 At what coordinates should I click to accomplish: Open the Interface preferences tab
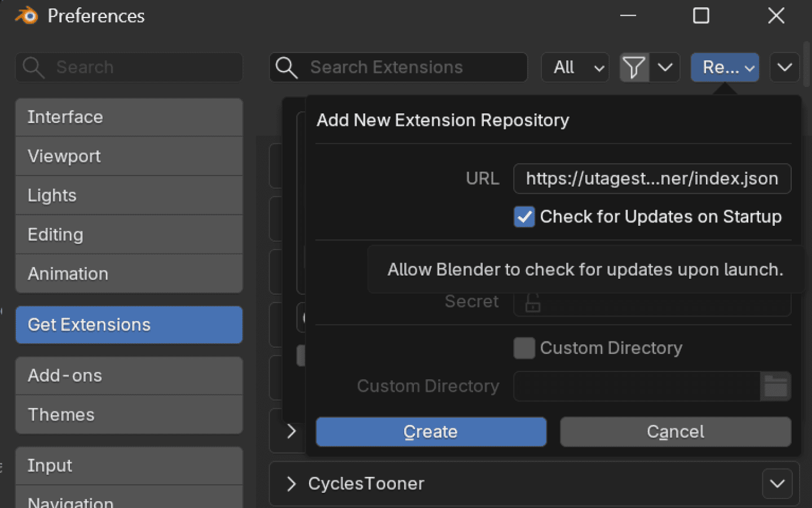(x=129, y=117)
